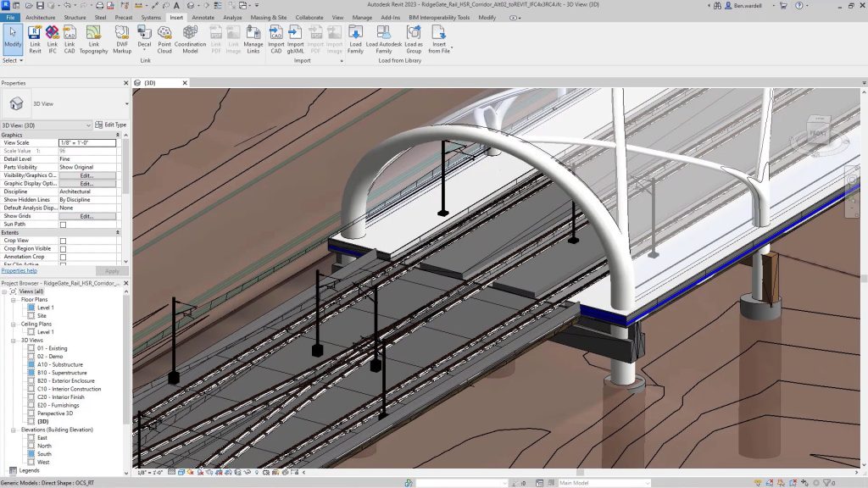Collapse Elevations (Building Elevation) node
This screenshot has height=488, width=868.
point(14,430)
